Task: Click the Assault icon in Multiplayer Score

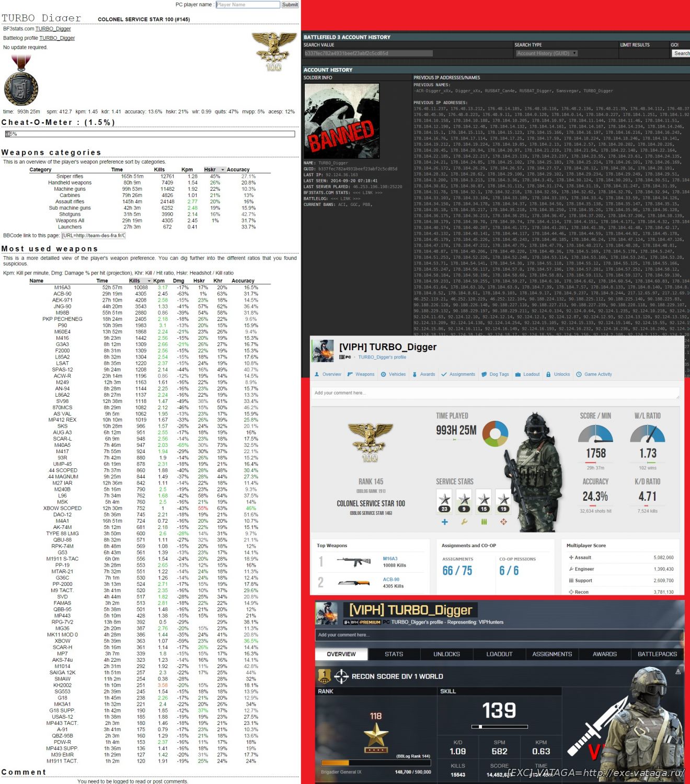Action: click(571, 557)
